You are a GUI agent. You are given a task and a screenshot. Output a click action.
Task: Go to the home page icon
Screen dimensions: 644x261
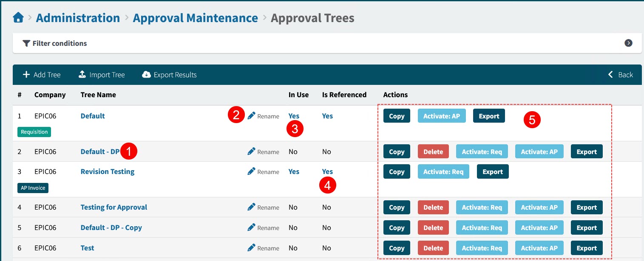coord(18,18)
